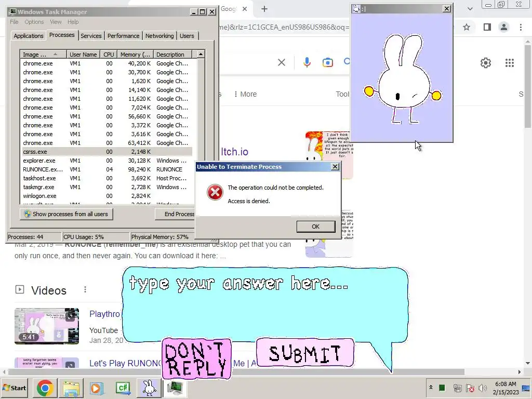Click the bunny desktop pet
Viewport: 532px width, 399px height.
[x=403, y=80]
